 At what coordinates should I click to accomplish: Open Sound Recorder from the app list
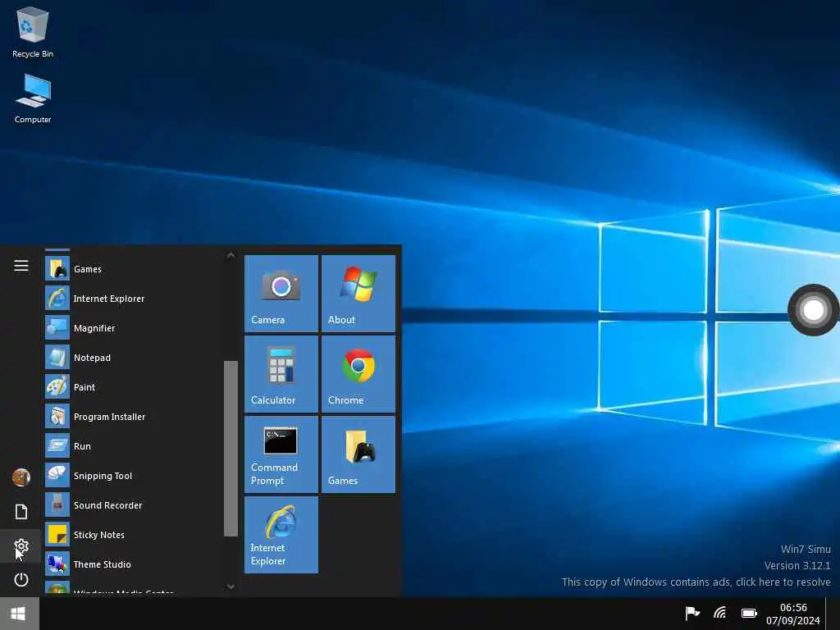click(133, 505)
